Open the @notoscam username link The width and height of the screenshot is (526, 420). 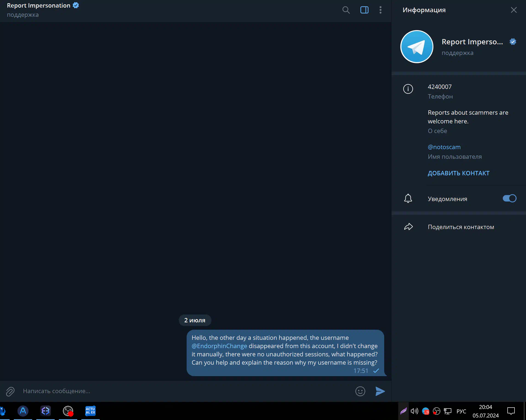[444, 147]
